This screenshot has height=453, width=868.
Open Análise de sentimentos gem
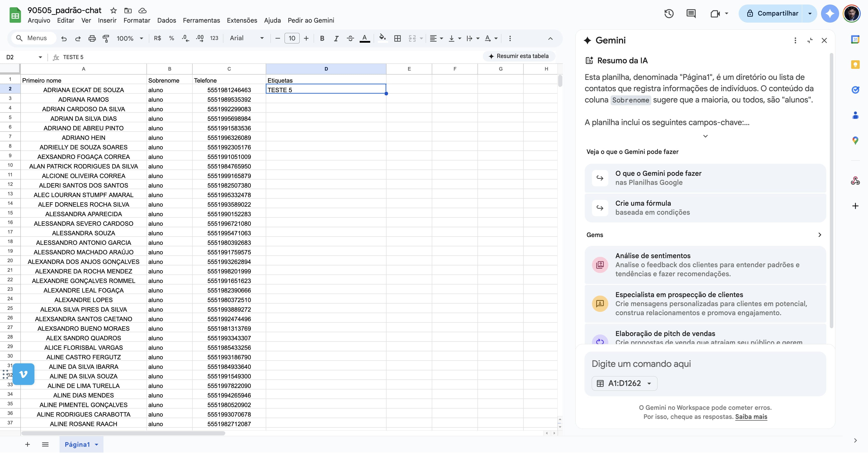tap(705, 265)
